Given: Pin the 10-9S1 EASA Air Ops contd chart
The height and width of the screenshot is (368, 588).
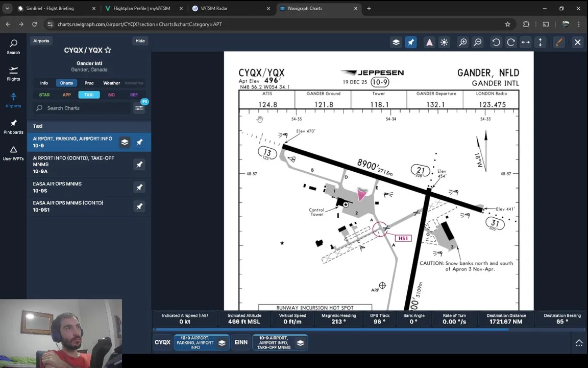Looking at the screenshot, I should click(139, 206).
